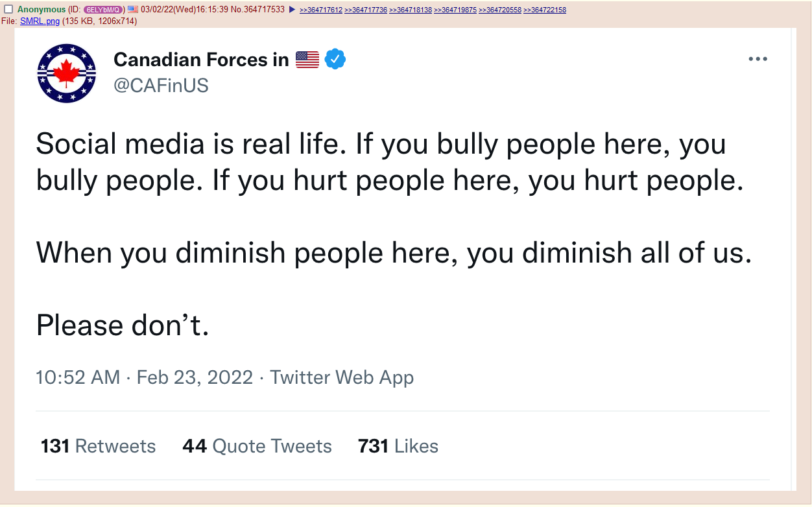Image resolution: width=812 pixels, height=507 pixels.
Task: Tick the post selection checkbox beside Anonymous
Action: coord(8,10)
